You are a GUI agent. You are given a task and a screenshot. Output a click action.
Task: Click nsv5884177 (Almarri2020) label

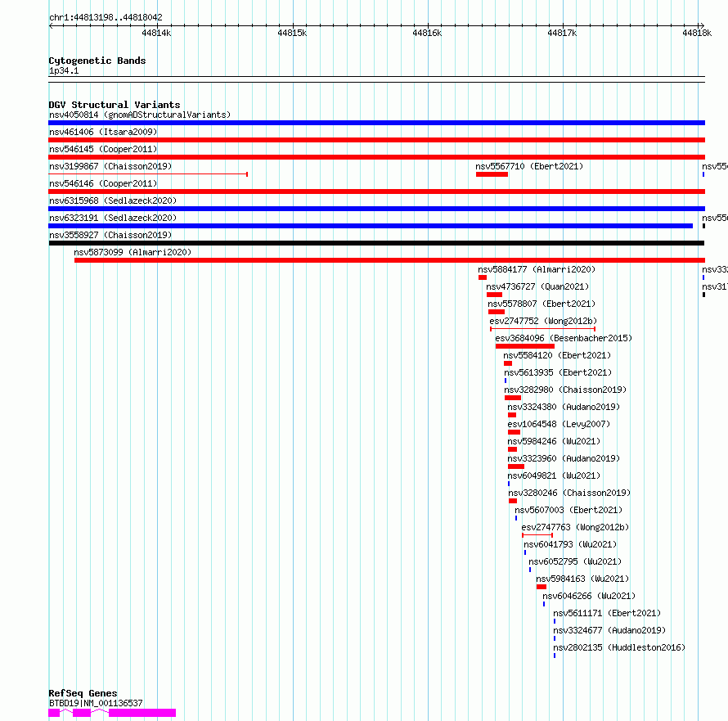[537, 269]
